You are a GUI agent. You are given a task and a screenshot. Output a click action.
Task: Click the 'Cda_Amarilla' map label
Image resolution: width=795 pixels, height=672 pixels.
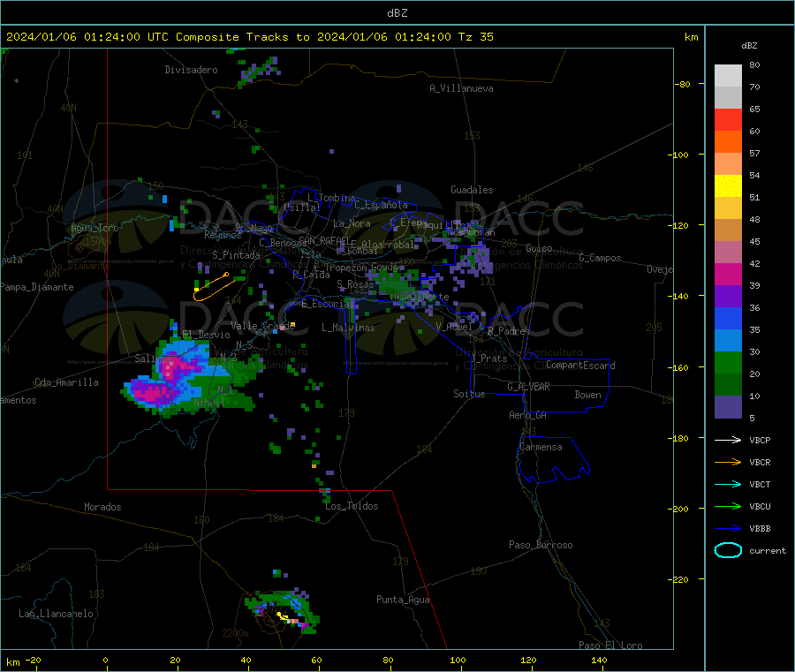coord(66,382)
